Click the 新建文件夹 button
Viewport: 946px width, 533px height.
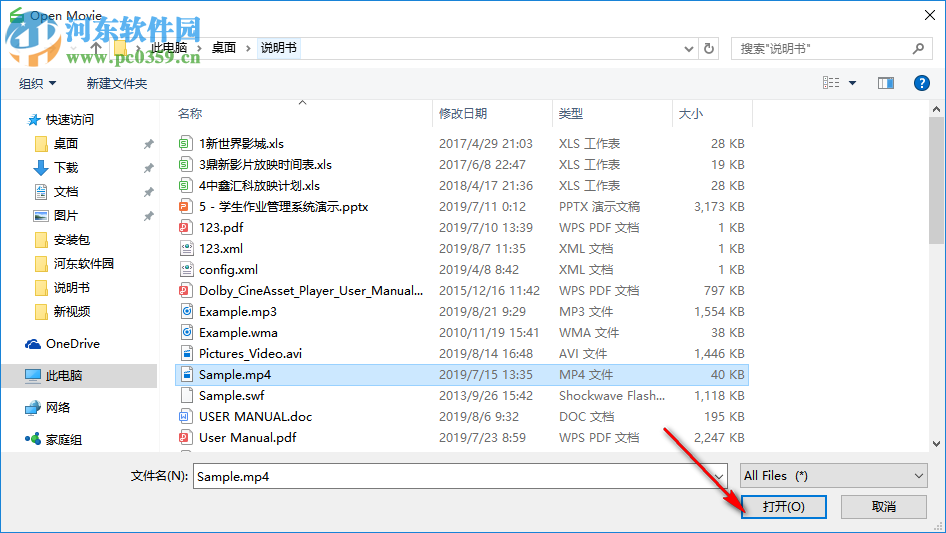pyautogui.click(x=116, y=83)
